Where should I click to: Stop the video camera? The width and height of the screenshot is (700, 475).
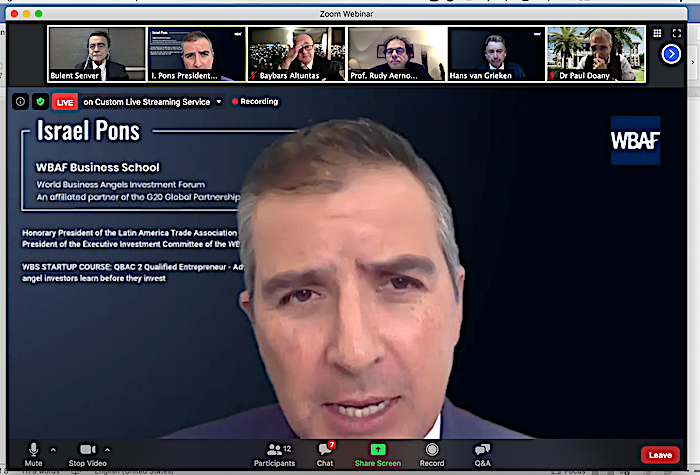(88, 454)
